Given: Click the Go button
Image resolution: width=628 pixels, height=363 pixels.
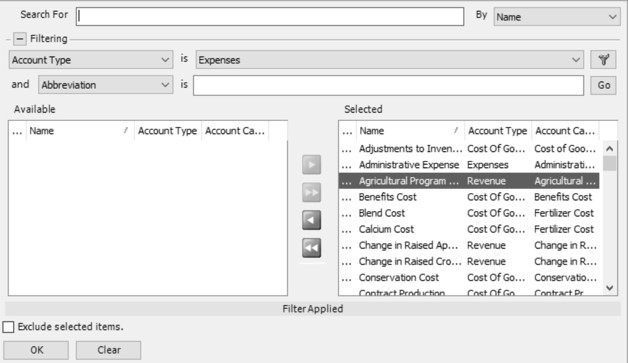Looking at the screenshot, I should point(603,85).
